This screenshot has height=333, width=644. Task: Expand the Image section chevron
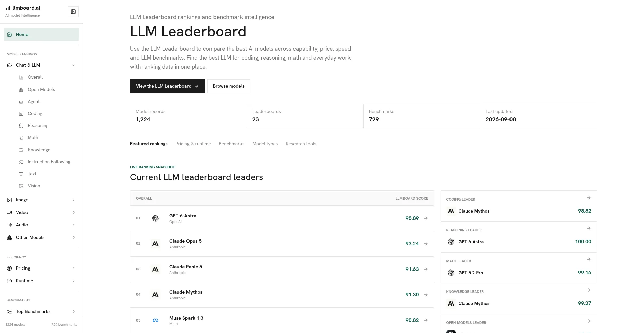pos(74,200)
